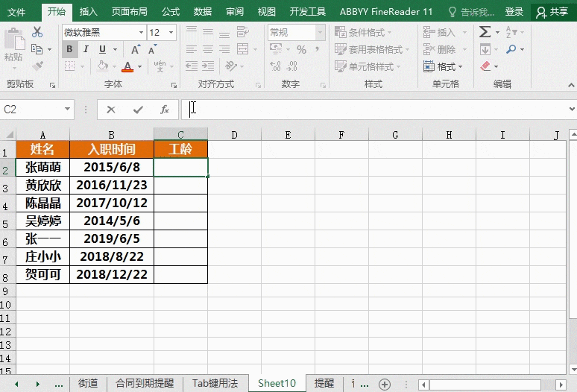
Task: Open the font color dropdown arrow
Action: (140, 66)
